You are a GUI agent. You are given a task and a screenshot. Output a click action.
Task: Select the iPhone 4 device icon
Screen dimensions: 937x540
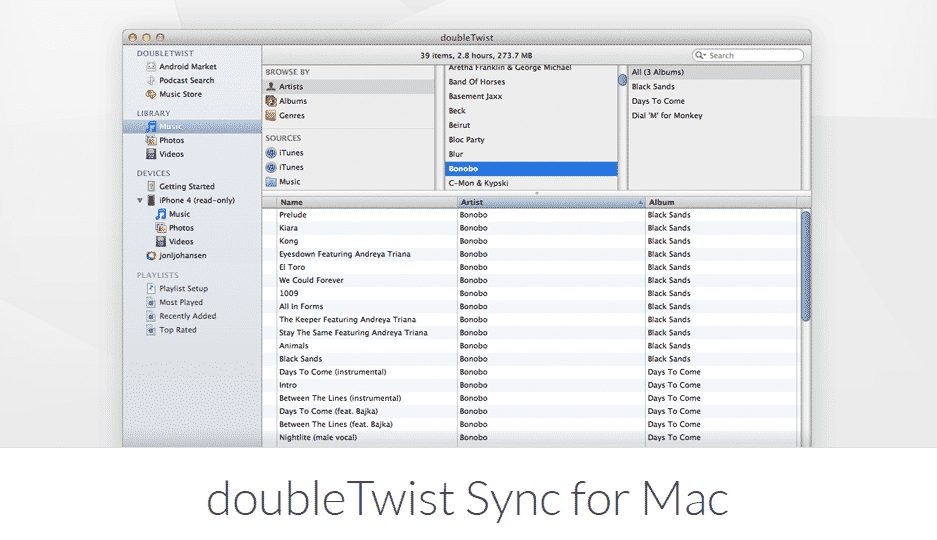(151, 200)
